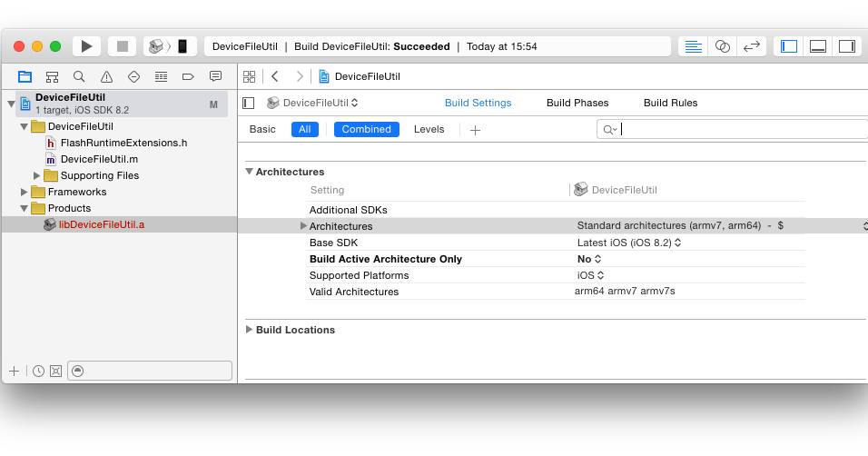The width and height of the screenshot is (868, 456).
Task: Open the Test navigator
Action: coord(133,76)
